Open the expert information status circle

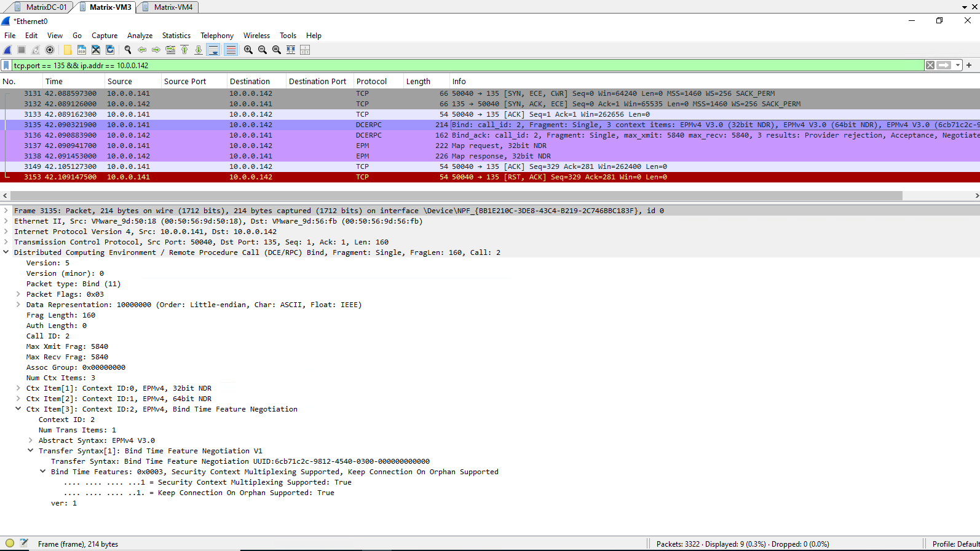[10, 543]
